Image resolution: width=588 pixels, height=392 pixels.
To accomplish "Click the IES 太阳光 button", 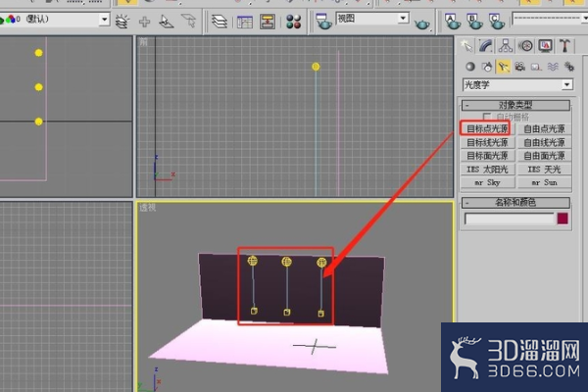I will (487, 170).
